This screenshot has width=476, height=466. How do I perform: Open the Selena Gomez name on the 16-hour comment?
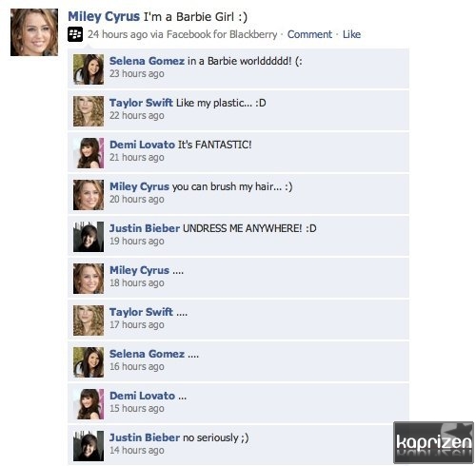(147, 354)
